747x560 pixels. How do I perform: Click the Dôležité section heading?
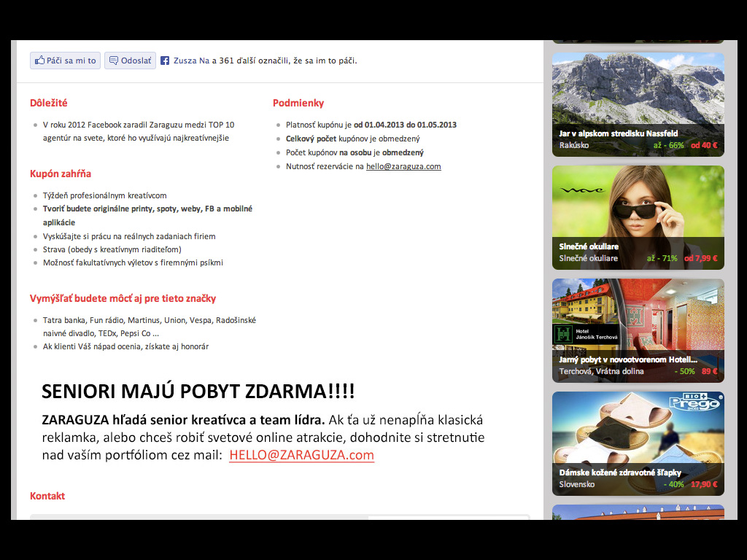49,103
